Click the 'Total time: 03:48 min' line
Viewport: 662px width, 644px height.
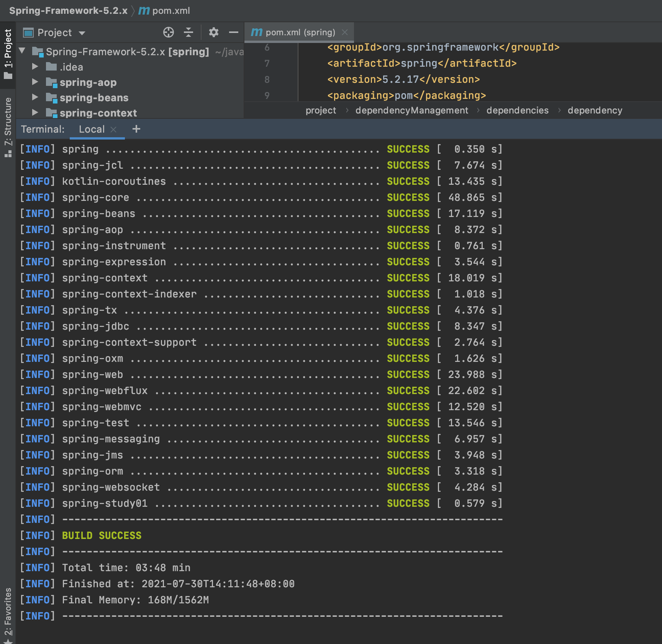pos(126,568)
